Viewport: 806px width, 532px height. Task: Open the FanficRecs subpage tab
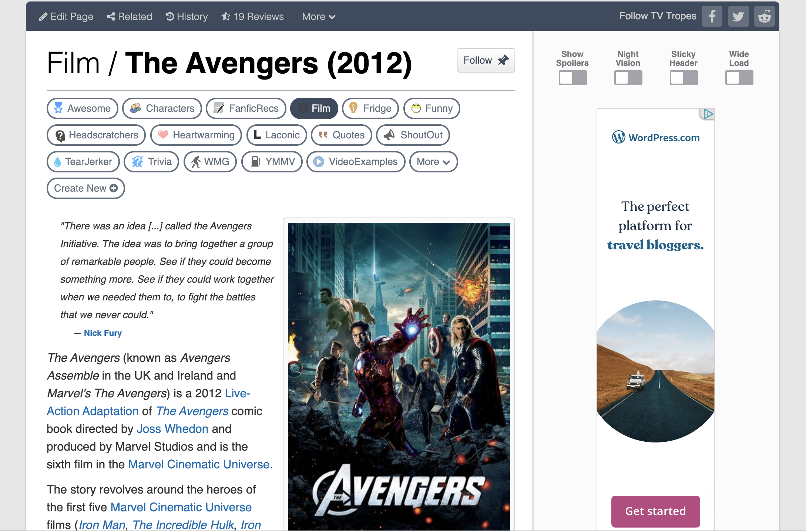246,108
